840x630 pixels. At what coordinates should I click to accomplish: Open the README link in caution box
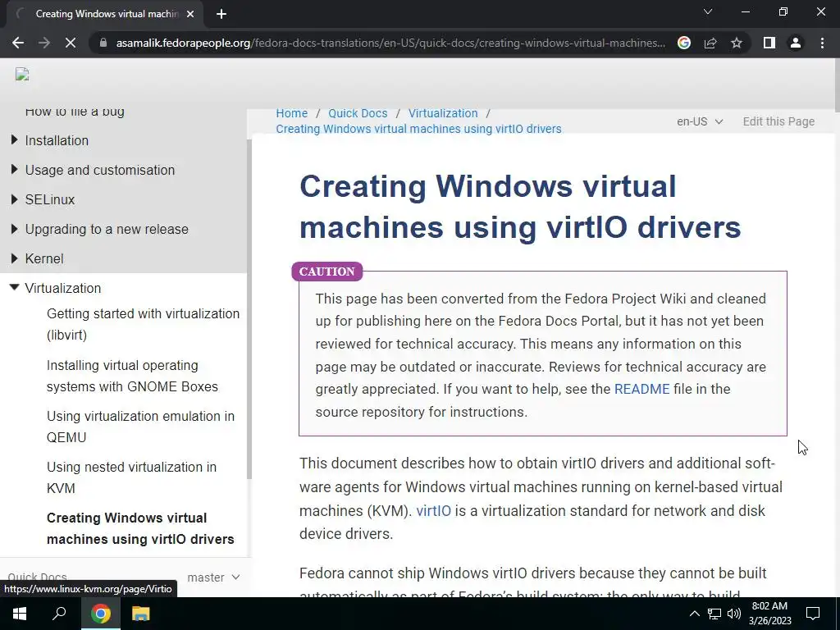641,389
